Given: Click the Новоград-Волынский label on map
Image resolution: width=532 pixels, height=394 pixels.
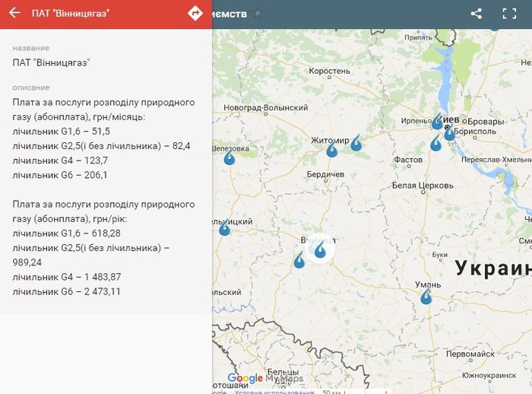Looking at the screenshot, I should point(266,108).
